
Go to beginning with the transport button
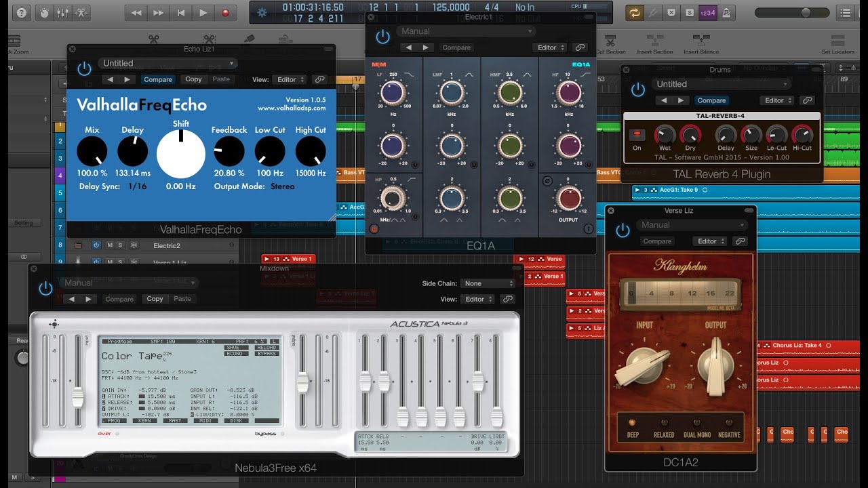click(181, 12)
